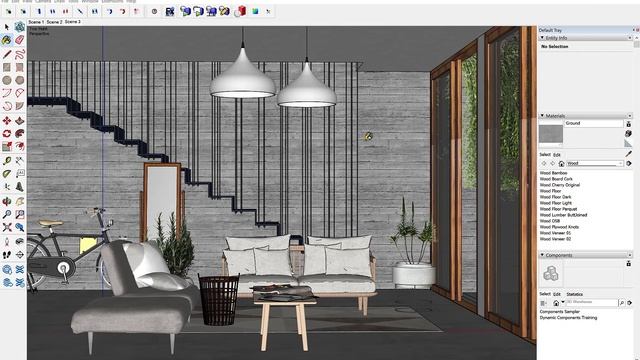Select the Line pencil tool
This screenshot has width=640, height=360.
point(7,54)
